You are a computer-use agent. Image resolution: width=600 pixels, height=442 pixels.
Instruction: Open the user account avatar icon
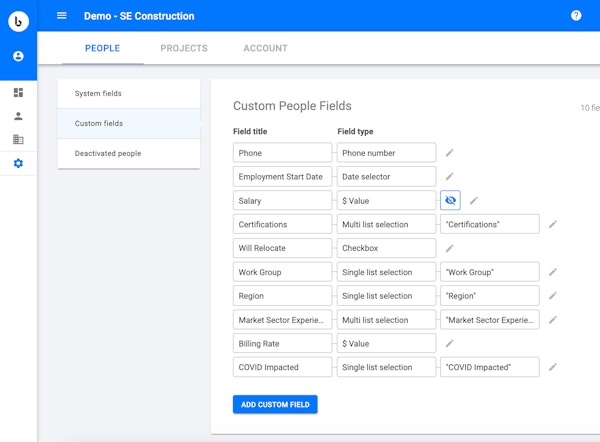pyautogui.click(x=18, y=57)
